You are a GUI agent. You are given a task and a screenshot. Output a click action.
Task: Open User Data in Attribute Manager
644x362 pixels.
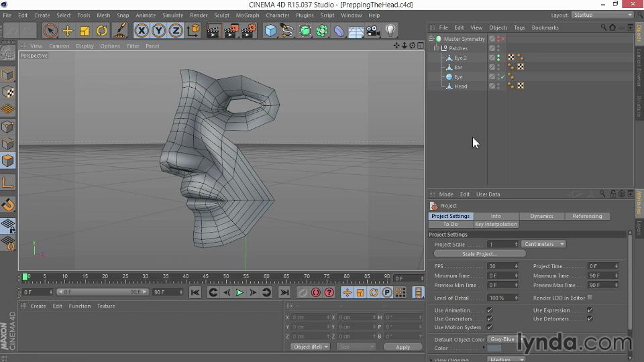(488, 194)
